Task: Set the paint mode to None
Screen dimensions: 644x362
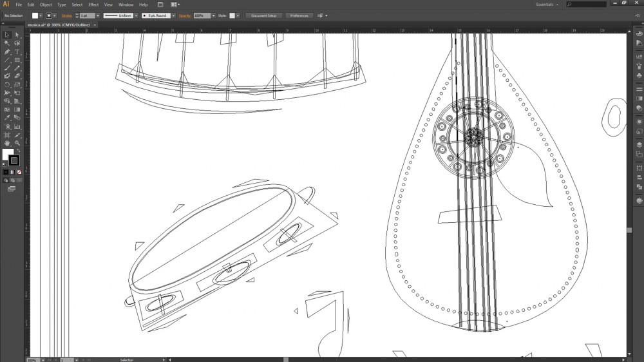Action: (x=19, y=172)
